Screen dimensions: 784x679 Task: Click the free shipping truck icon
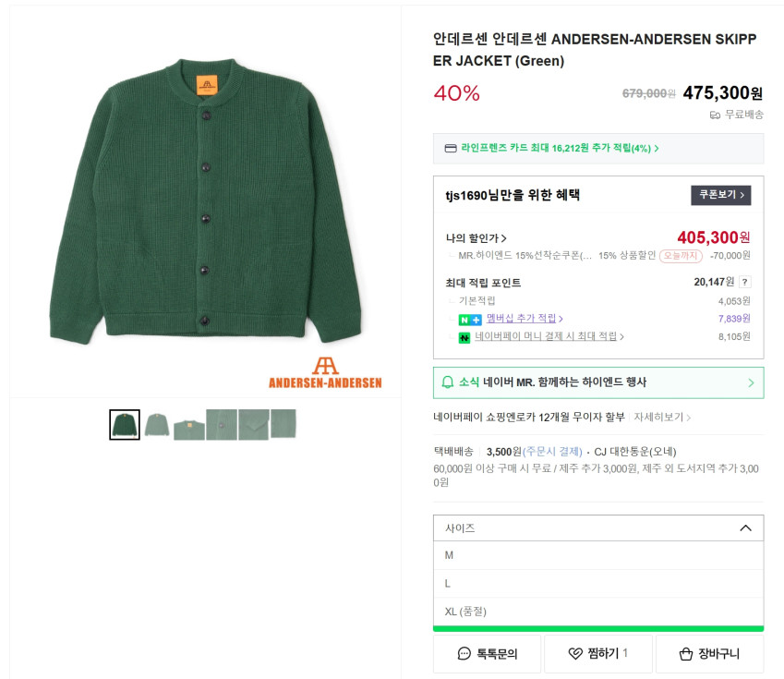click(x=715, y=115)
